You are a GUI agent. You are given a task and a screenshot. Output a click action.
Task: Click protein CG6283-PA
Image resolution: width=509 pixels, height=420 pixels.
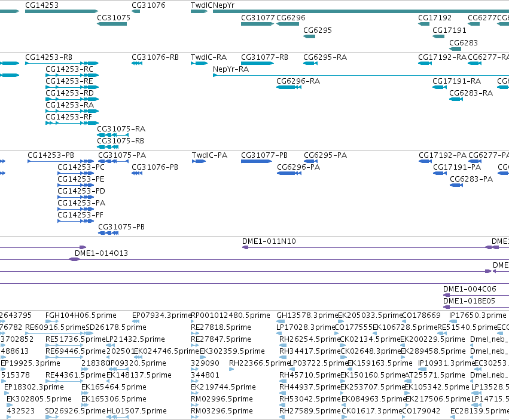(471, 179)
